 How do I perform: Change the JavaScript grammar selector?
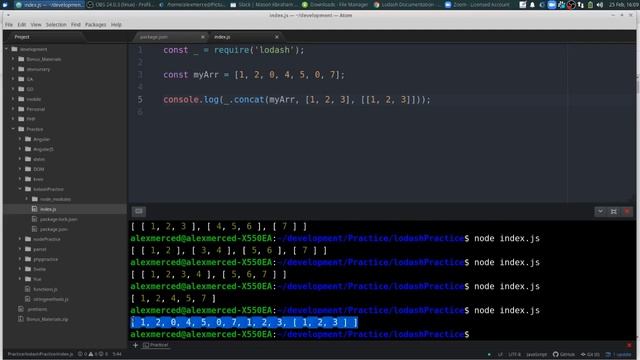pyautogui.click(x=536, y=354)
